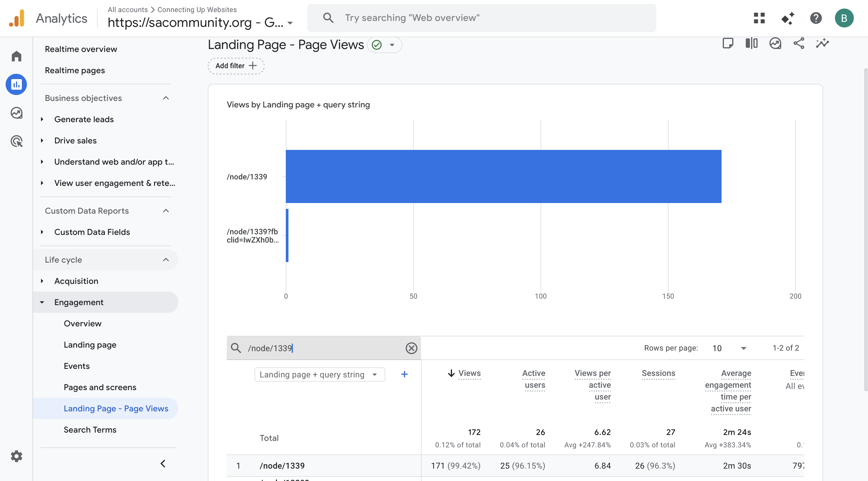Collapse the Life cycle section
This screenshot has width=868, height=481.
pos(166,260)
